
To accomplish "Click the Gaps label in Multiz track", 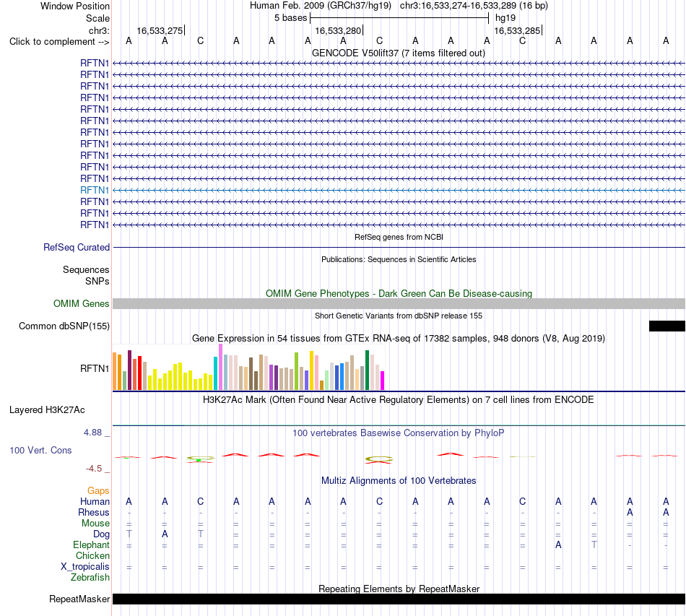I will pos(98,491).
